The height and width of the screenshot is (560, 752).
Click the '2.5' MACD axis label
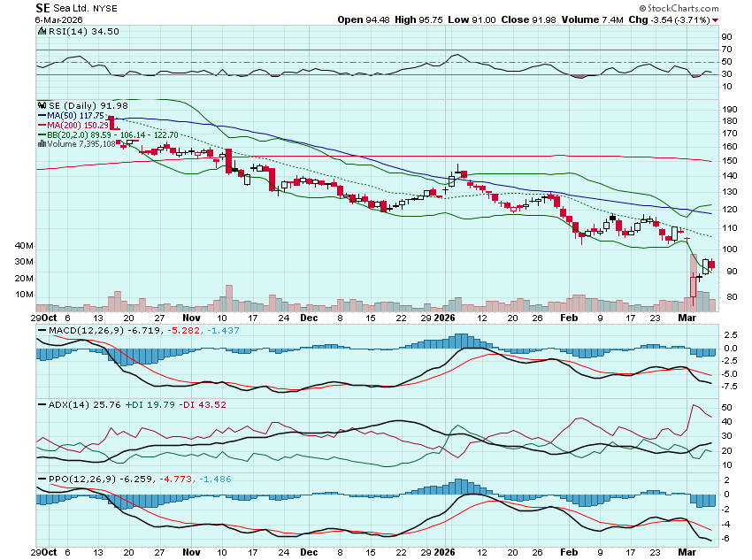[731, 334]
